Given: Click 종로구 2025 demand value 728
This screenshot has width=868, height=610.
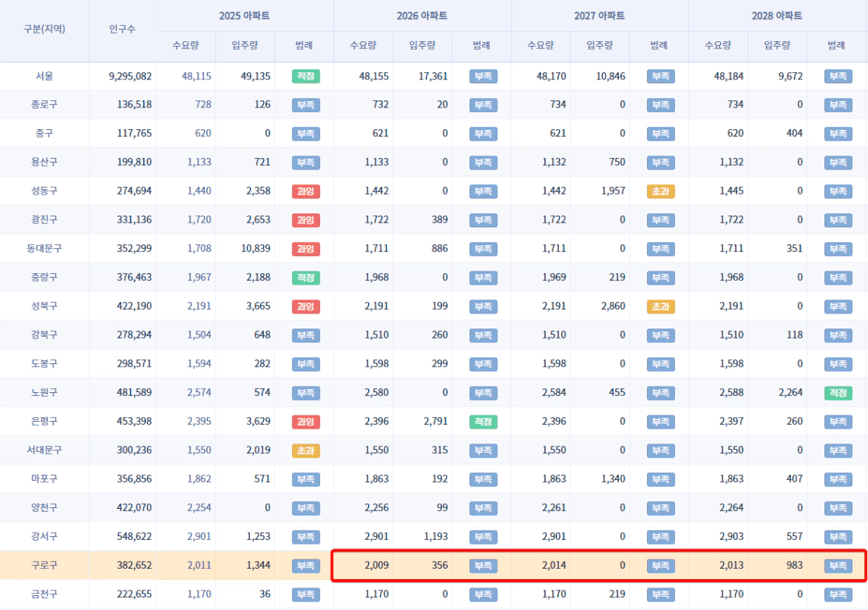Looking at the screenshot, I should [x=203, y=104].
